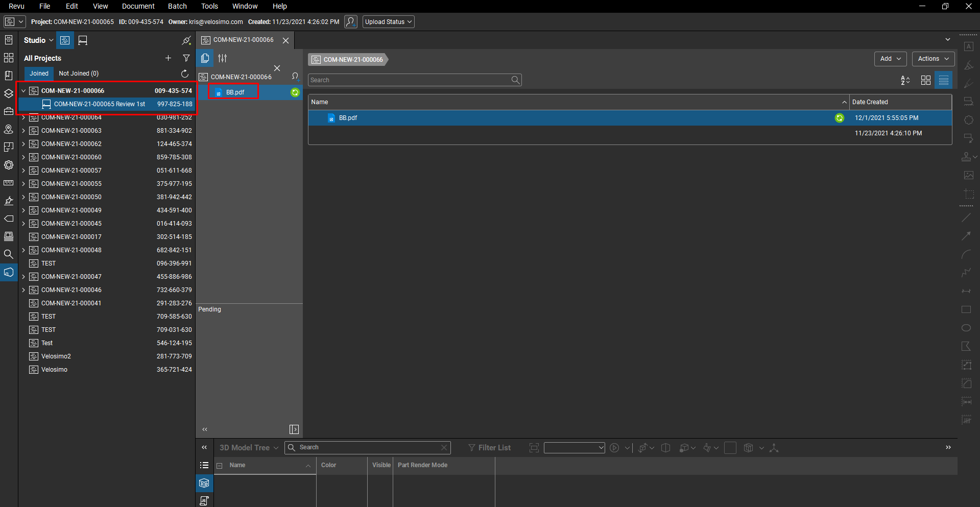Open the Measurements ruler panel icon
The height and width of the screenshot is (507, 980).
pyautogui.click(x=9, y=183)
